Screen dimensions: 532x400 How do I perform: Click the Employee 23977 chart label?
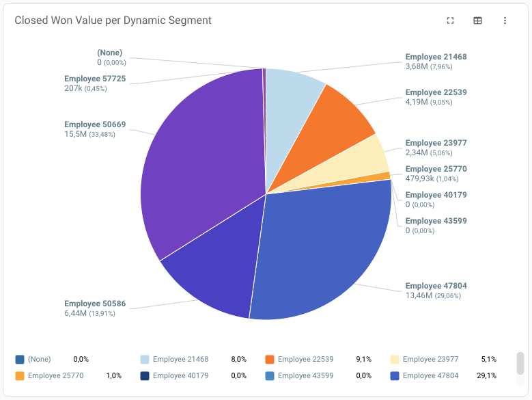click(x=436, y=143)
